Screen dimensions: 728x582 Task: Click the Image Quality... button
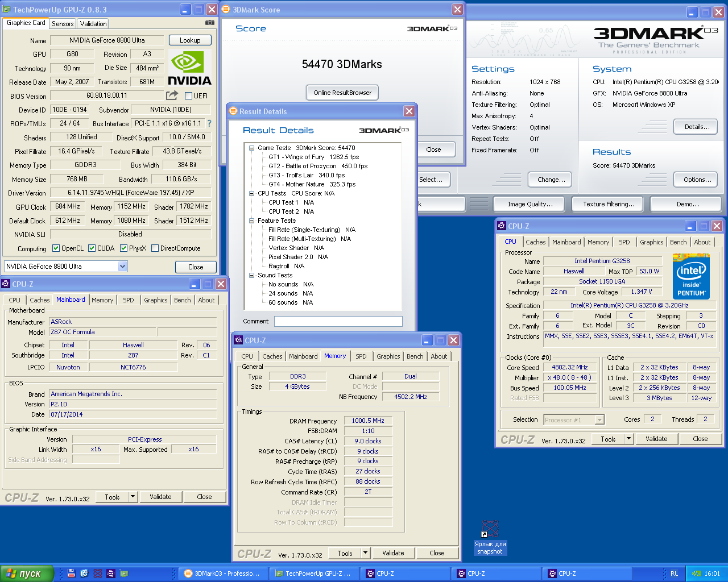(x=530, y=204)
